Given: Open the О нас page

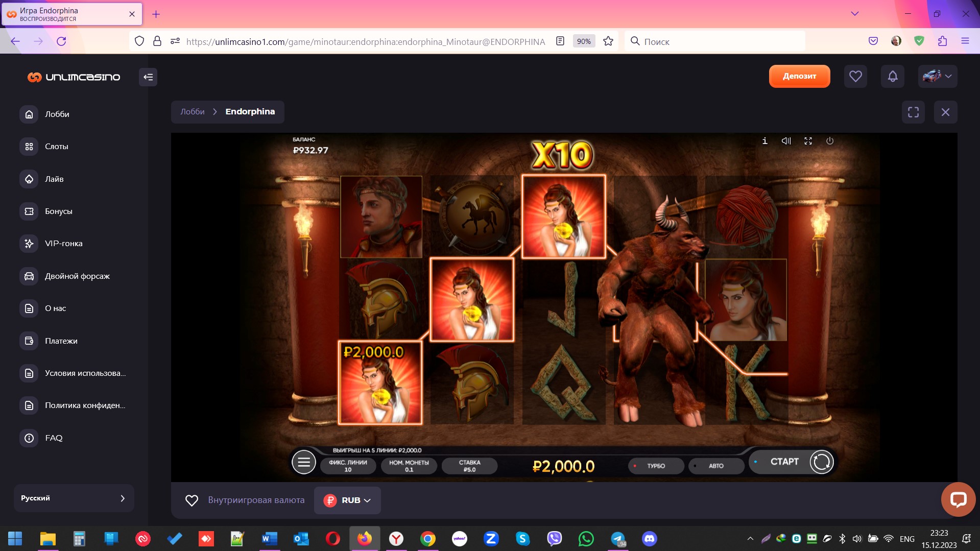Looking at the screenshot, I should (55, 308).
